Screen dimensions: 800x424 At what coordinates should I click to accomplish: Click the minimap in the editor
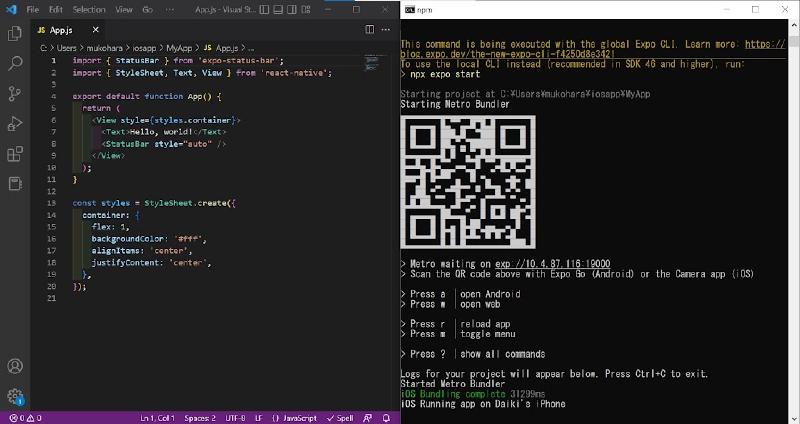pyautogui.click(x=371, y=64)
